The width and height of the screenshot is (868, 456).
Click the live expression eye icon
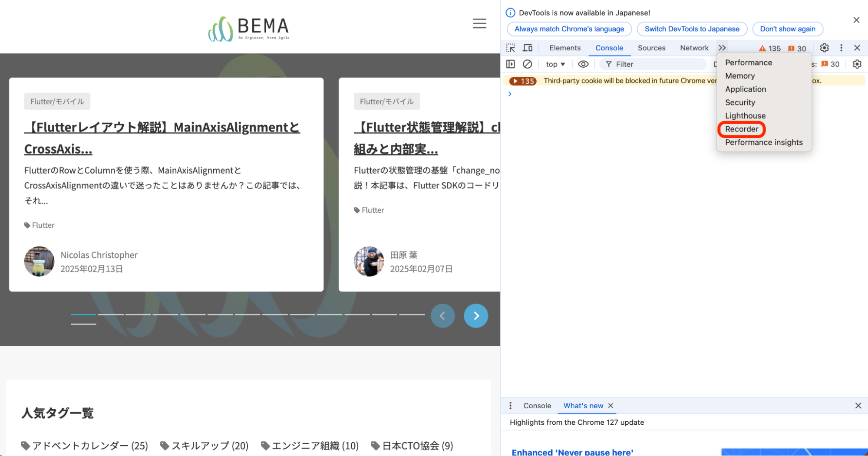(583, 64)
